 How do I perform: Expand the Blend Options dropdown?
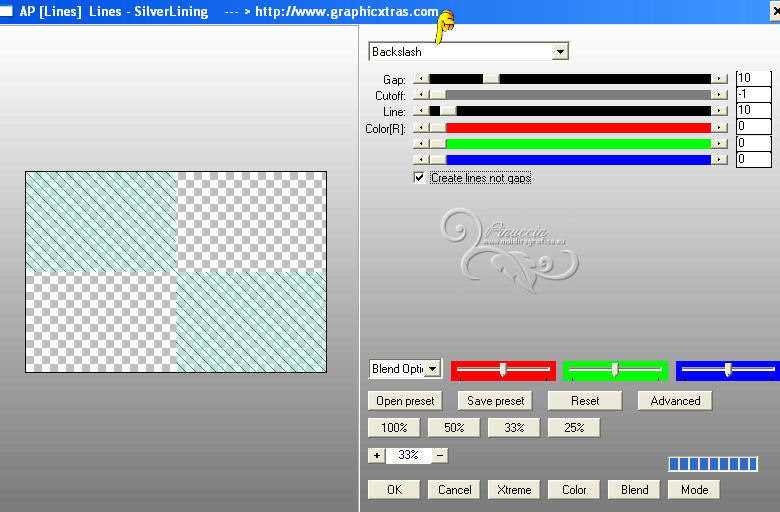point(433,369)
